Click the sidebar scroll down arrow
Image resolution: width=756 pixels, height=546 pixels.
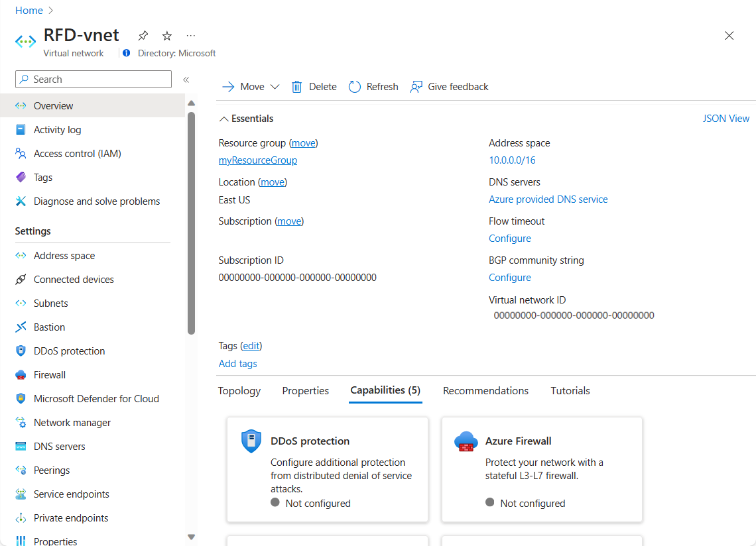coord(192,537)
